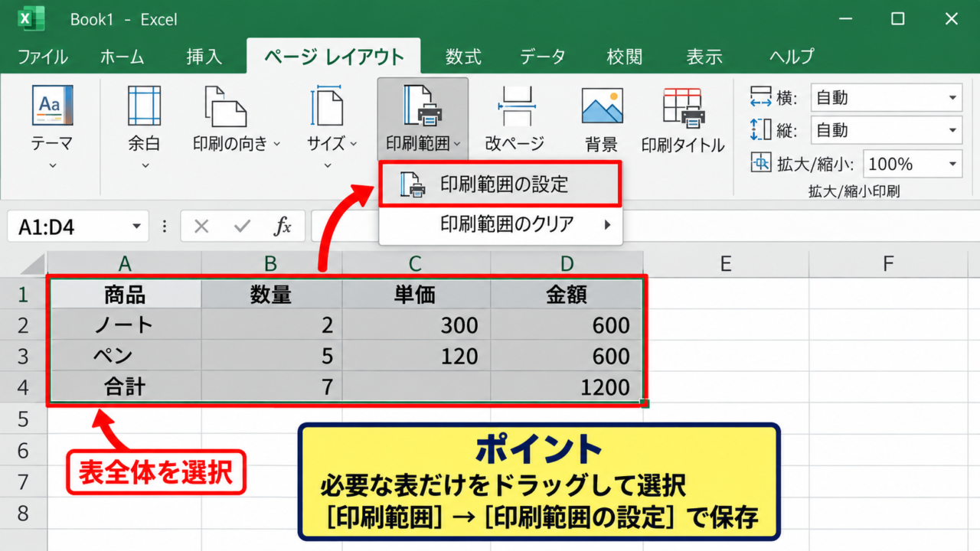
Task: Click the 合計 cell
Action: point(124,387)
